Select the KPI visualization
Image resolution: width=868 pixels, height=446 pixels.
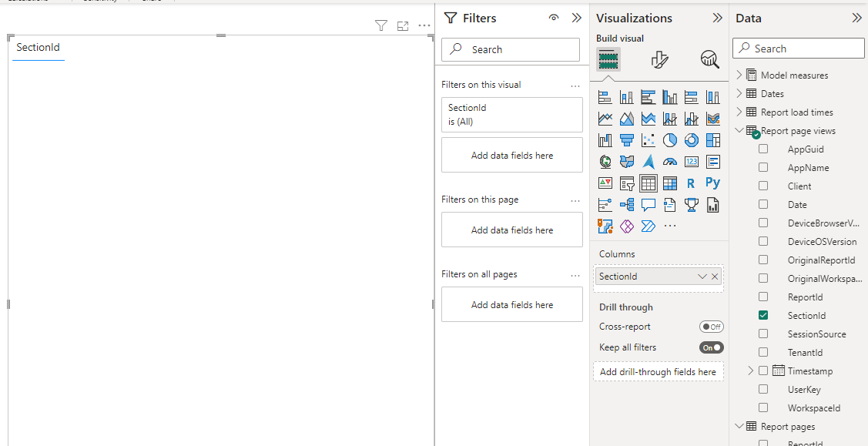[x=605, y=183]
